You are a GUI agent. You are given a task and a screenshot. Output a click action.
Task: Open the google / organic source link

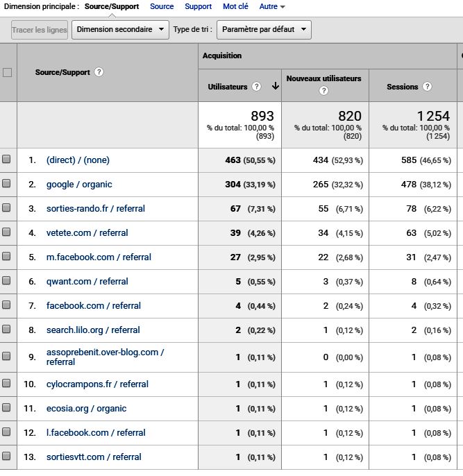click(79, 185)
